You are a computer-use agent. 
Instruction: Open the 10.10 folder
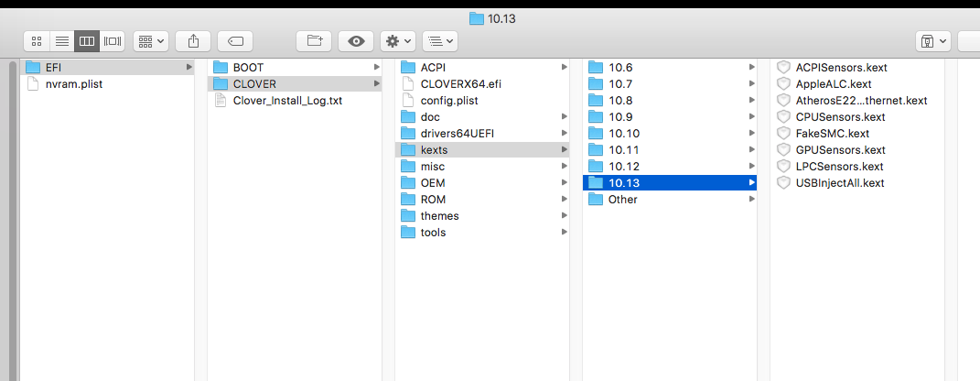[x=670, y=133]
